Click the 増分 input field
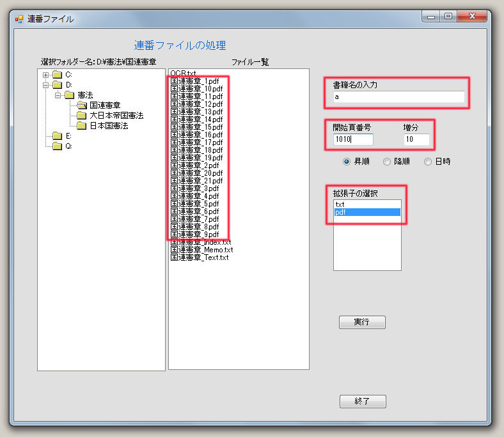 click(416, 139)
